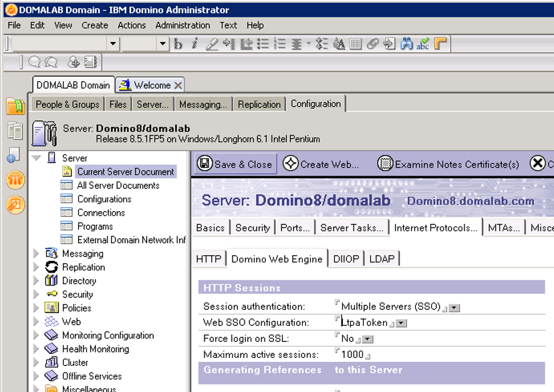554x392 pixels.
Task: Toggle italic text formatting
Action: click(x=194, y=44)
